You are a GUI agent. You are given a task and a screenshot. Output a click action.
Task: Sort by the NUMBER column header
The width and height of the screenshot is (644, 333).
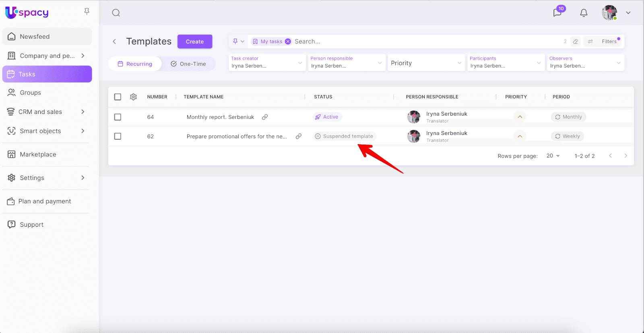click(x=157, y=97)
